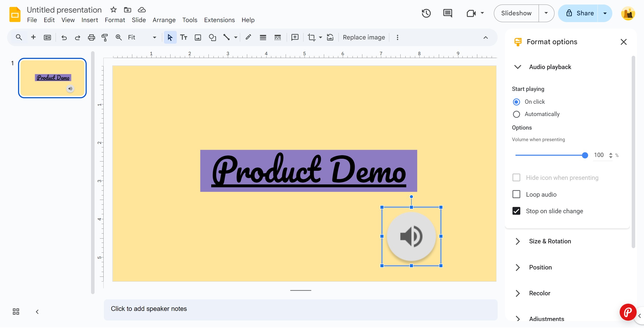The width and height of the screenshot is (644, 328).
Task: Click Replace image button
Action: point(364,37)
